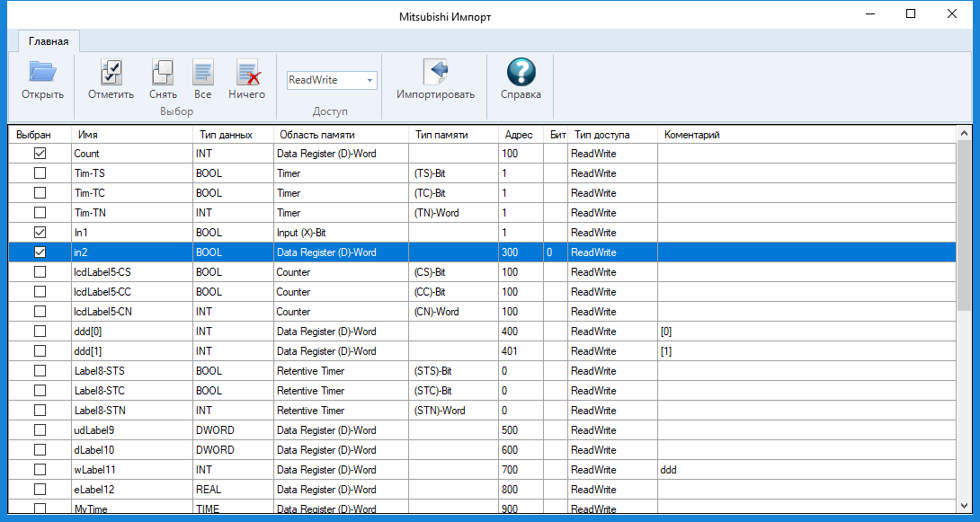The height and width of the screenshot is (522, 980).
Task: Check the lcdLabel5-CC row checkbox
Action: coord(40,292)
